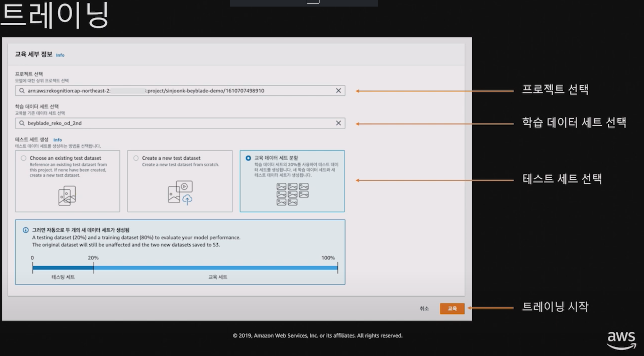The height and width of the screenshot is (356, 644).
Task: Clear the training dataset field X icon
Action: coord(338,123)
